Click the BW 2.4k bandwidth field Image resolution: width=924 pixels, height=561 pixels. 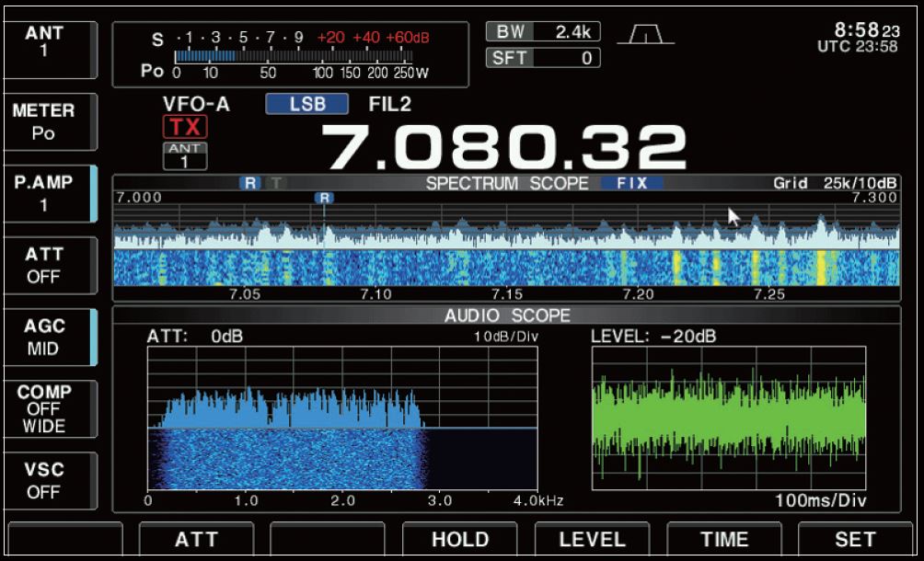543,32
